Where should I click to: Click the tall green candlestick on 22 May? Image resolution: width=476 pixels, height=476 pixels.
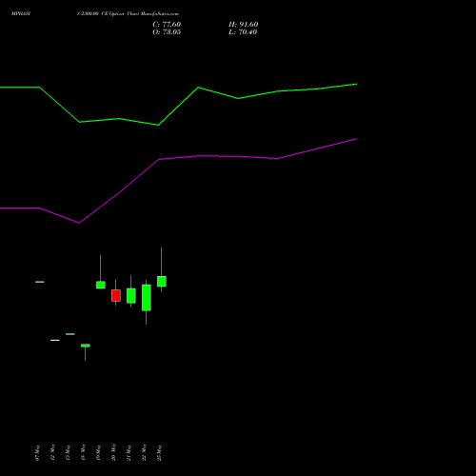147,298
